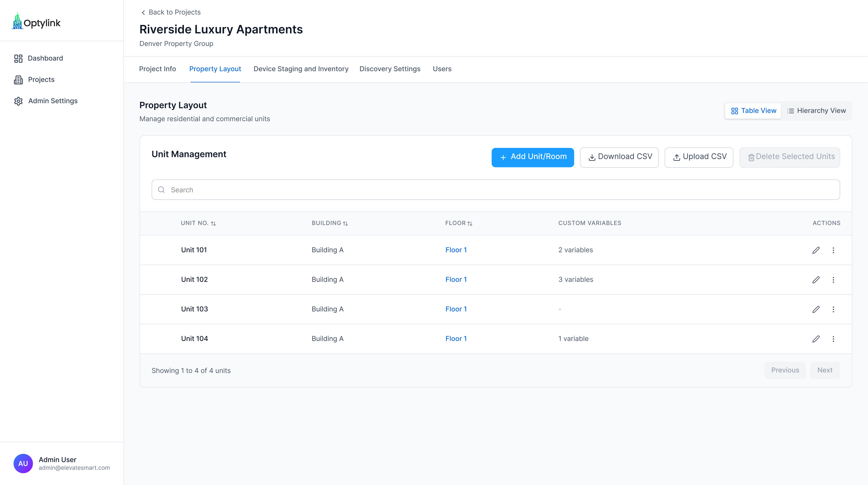Edit Unit 103 with pencil icon
868x485 pixels.
(x=816, y=309)
